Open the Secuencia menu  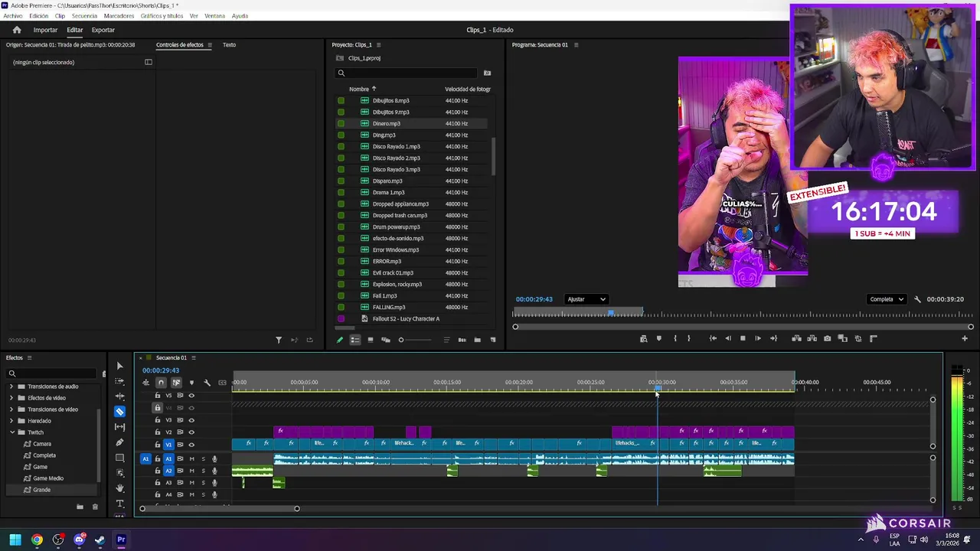coord(84,16)
